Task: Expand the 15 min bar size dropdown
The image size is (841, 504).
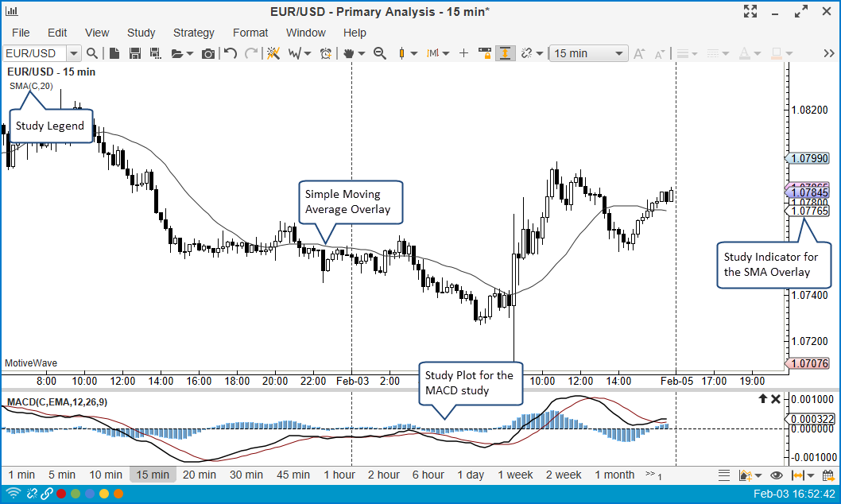Action: (x=618, y=53)
